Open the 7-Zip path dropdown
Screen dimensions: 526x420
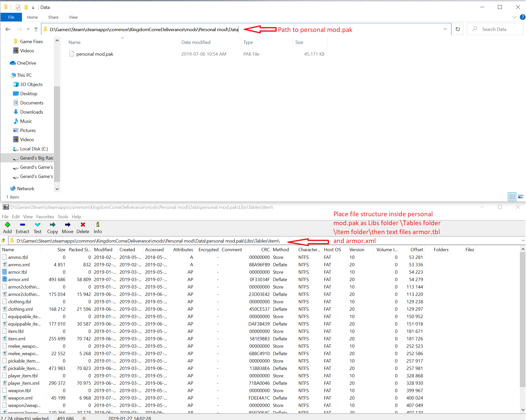pyautogui.click(x=523, y=241)
